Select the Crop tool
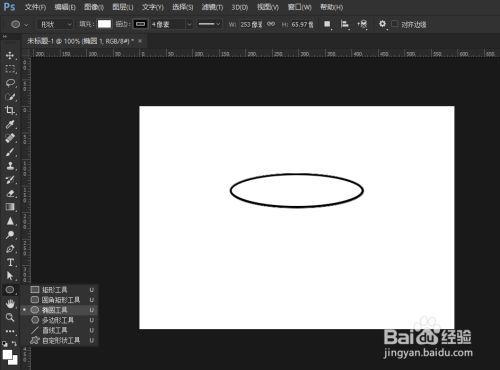Screen dimensions: 500x370 [10, 110]
